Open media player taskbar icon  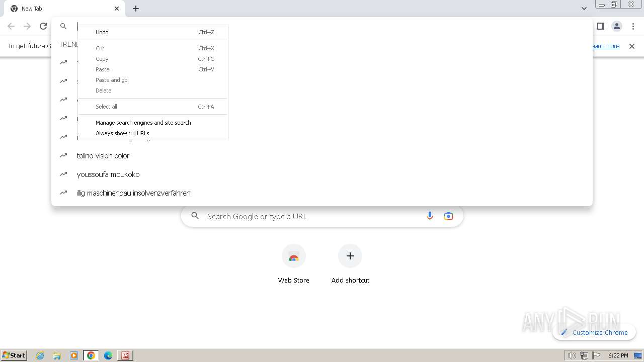coord(74,355)
